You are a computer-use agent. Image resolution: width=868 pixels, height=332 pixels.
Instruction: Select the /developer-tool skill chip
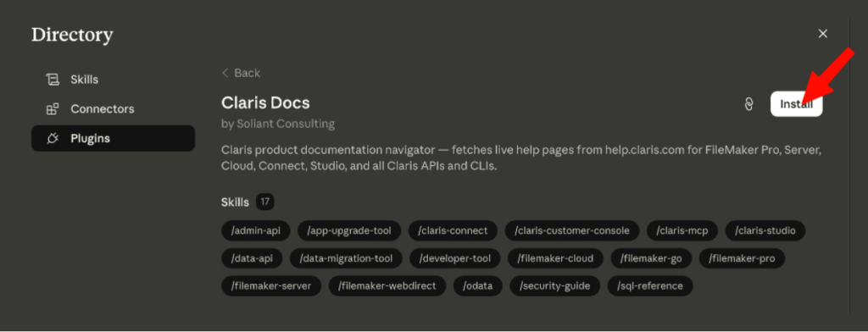tap(454, 258)
